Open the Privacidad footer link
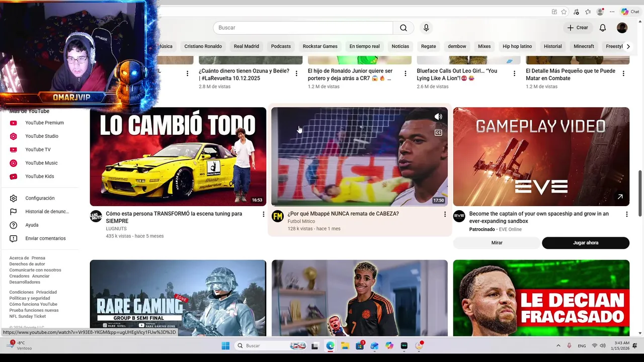Screen dimensions: 644x362 (46, 292)
